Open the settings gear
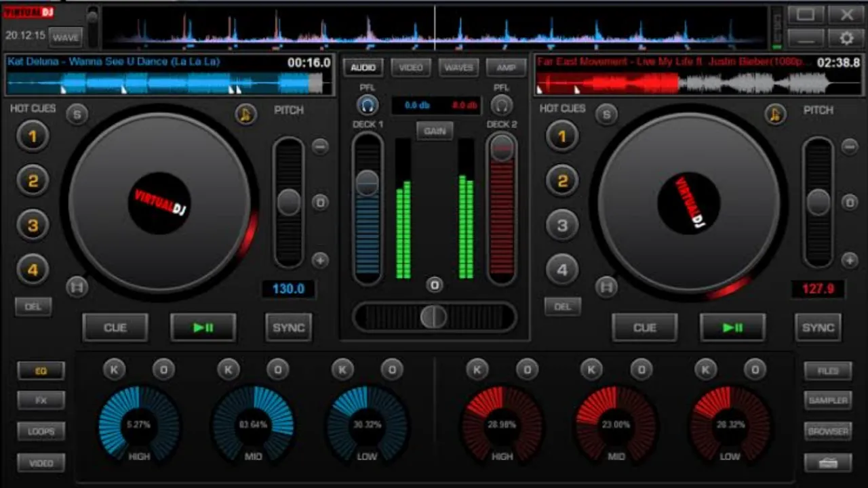The width and height of the screenshot is (868, 488). [x=846, y=38]
